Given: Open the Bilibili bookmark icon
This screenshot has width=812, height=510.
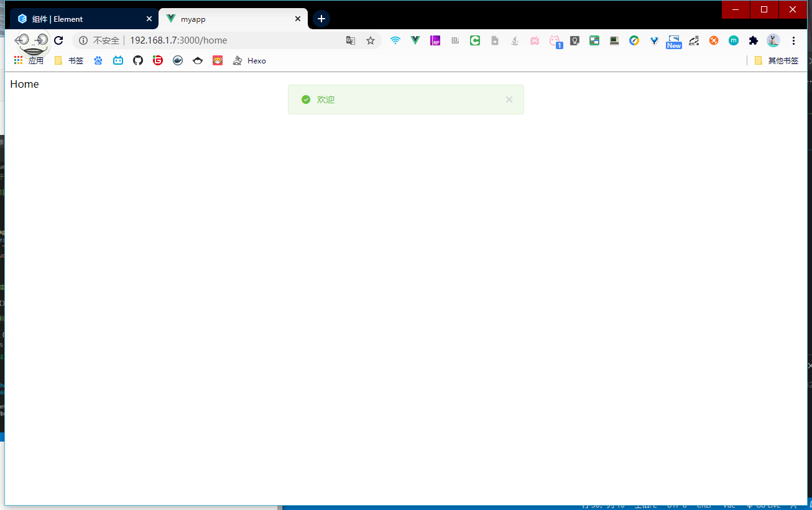Looking at the screenshot, I should tap(118, 60).
